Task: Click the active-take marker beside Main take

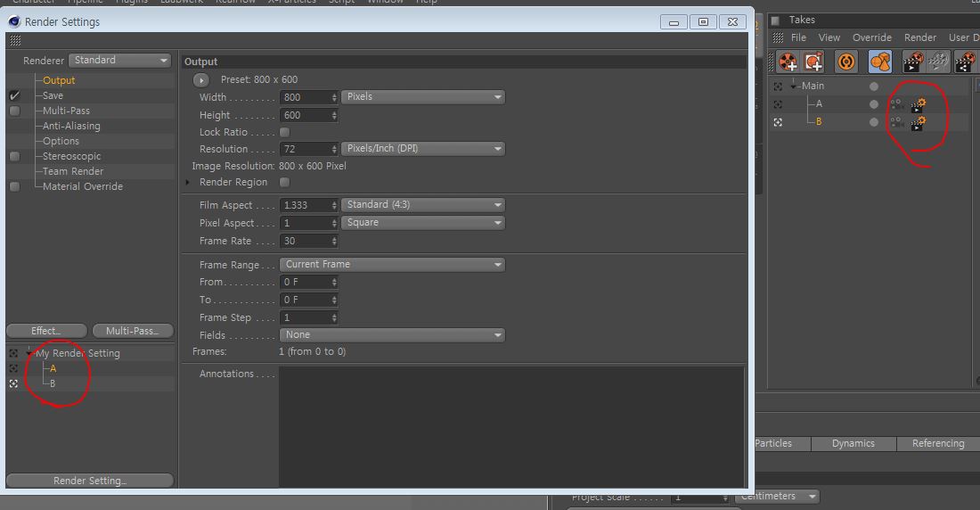Action: coord(778,86)
